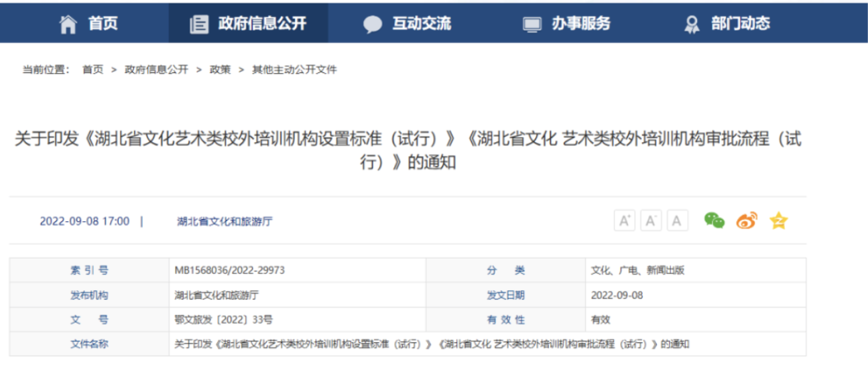Click the 有效性 label cell
Screen dimensions: 868x390
506,320
